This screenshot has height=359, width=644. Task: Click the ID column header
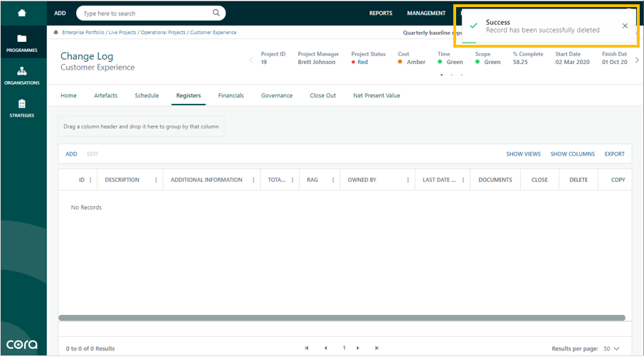click(82, 180)
